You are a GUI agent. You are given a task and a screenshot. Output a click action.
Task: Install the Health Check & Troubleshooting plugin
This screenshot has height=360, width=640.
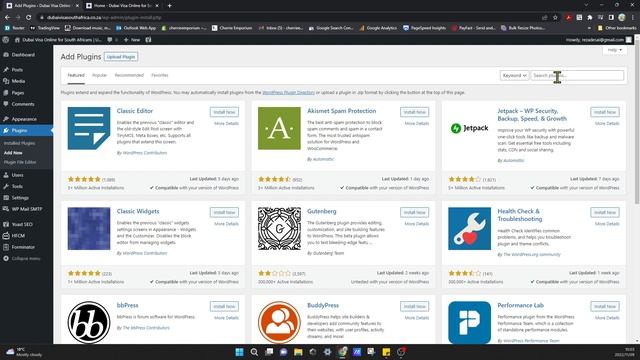click(x=604, y=212)
